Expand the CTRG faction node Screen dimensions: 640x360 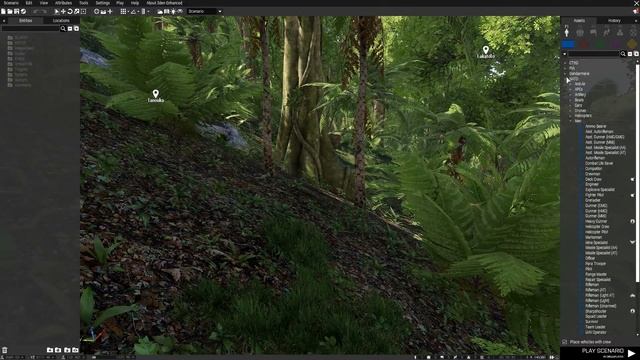[565, 63]
